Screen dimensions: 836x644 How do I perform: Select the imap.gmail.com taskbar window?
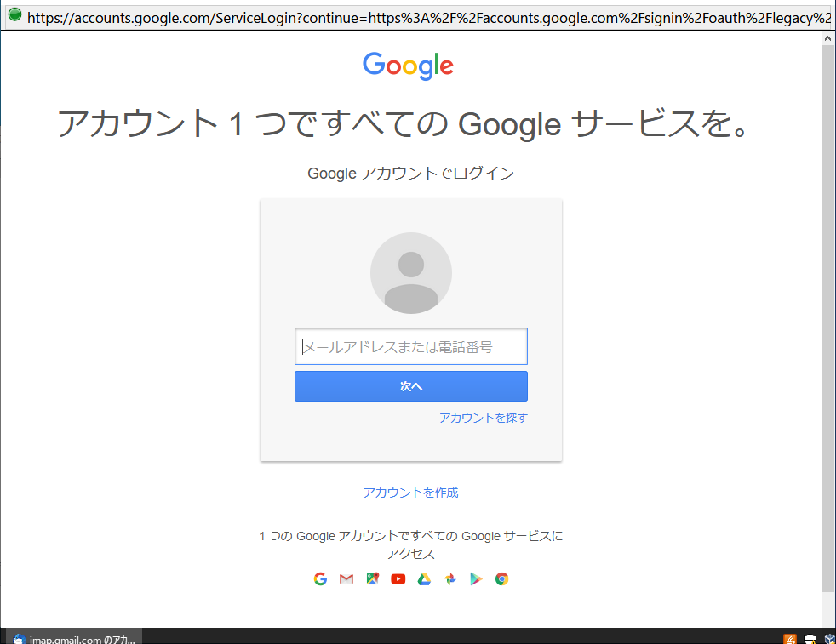[75, 638]
